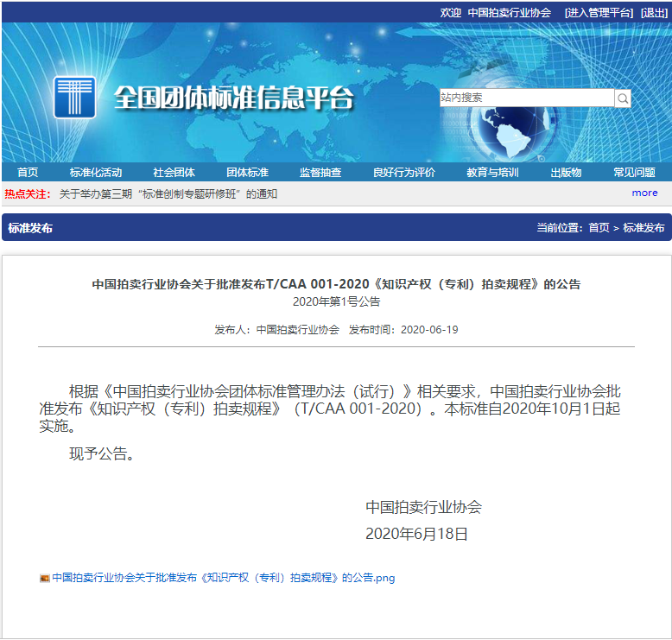This screenshot has height=640, width=672.
Task: Go to 社会团体 section
Action: (174, 173)
